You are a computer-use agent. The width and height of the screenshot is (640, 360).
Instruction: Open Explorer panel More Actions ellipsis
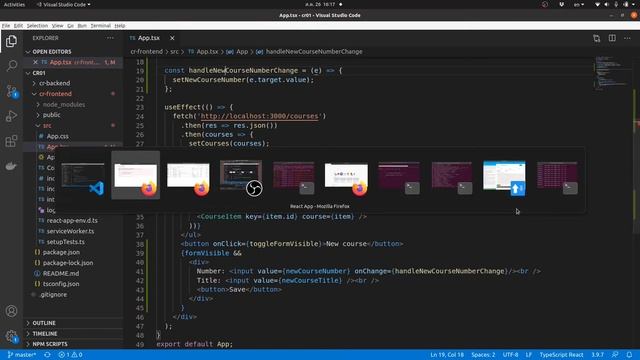coord(110,38)
